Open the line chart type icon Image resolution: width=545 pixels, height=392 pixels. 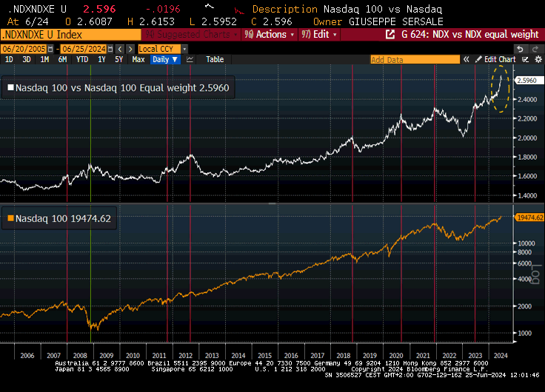tap(190, 59)
